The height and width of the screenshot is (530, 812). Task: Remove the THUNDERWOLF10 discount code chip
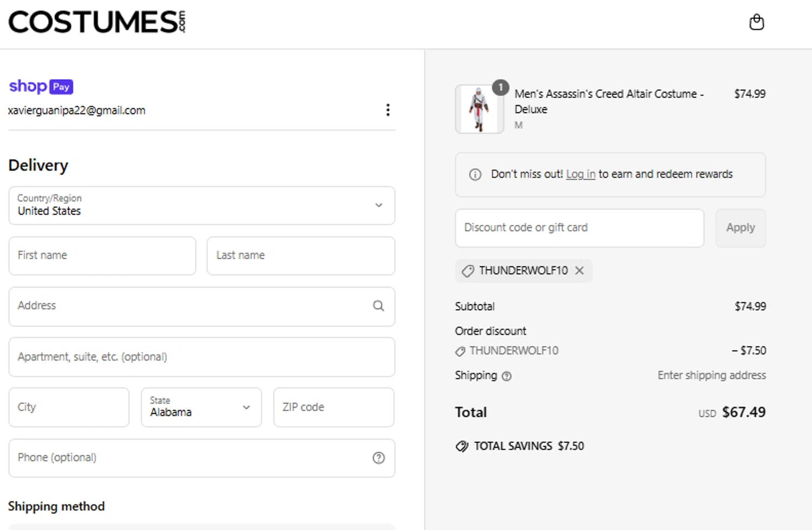pyautogui.click(x=579, y=270)
